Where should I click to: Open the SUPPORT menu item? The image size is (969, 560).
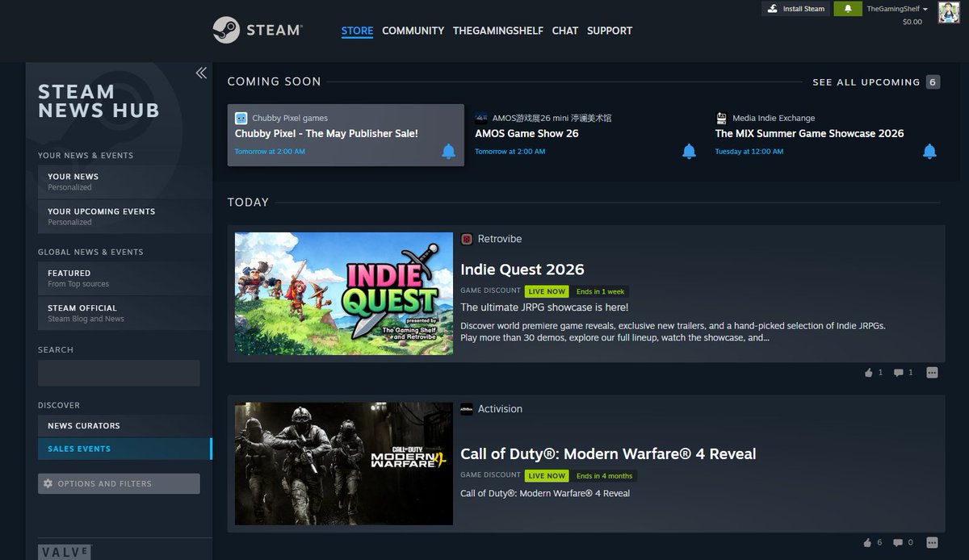click(610, 31)
